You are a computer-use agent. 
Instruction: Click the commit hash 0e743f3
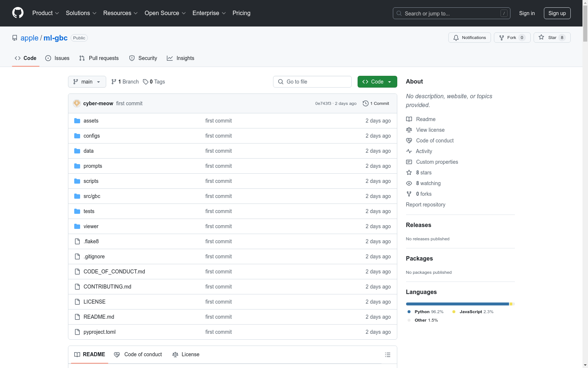point(323,103)
